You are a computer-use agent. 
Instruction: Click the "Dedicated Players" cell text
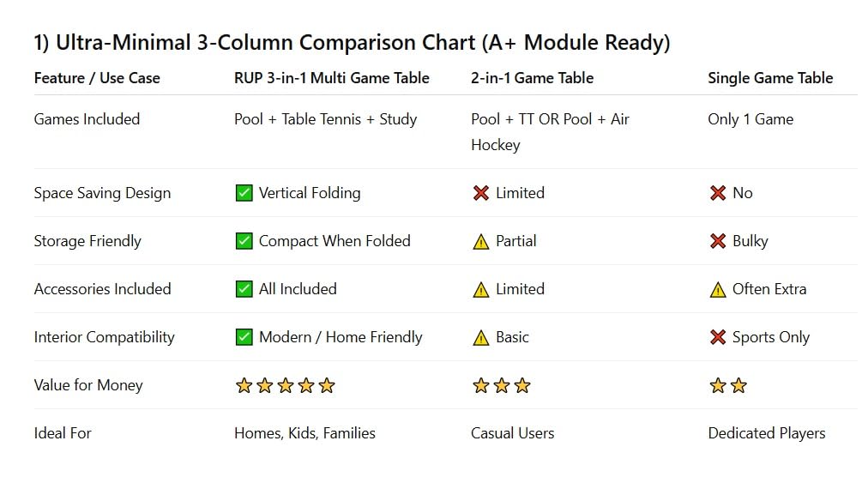pos(766,433)
